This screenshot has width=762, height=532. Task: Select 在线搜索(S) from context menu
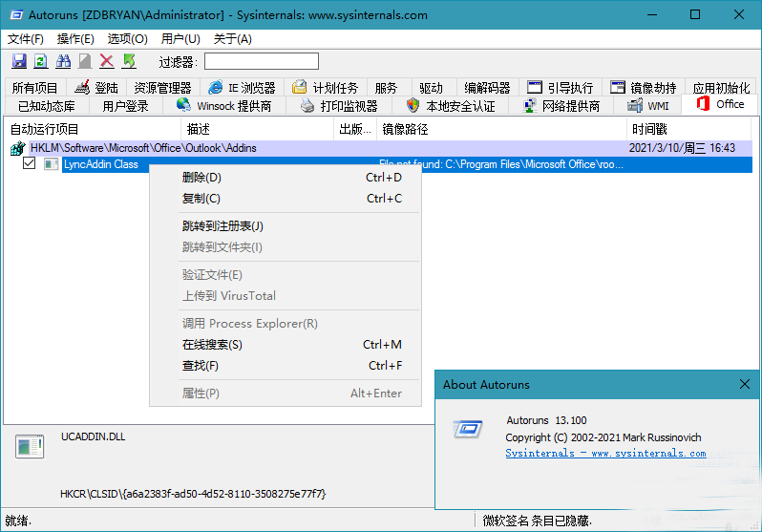[x=286, y=345]
